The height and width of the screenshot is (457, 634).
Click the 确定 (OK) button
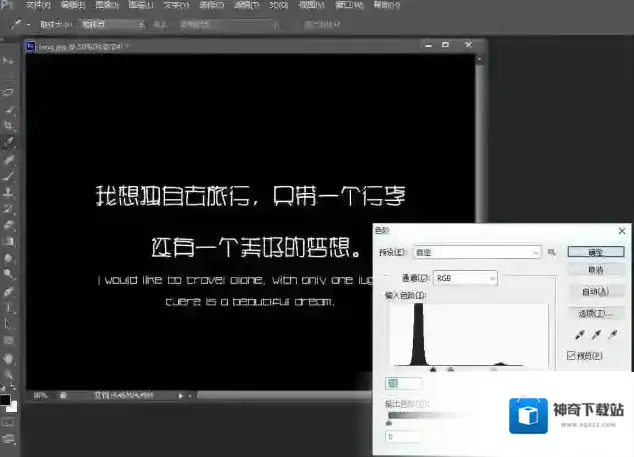(x=595, y=252)
